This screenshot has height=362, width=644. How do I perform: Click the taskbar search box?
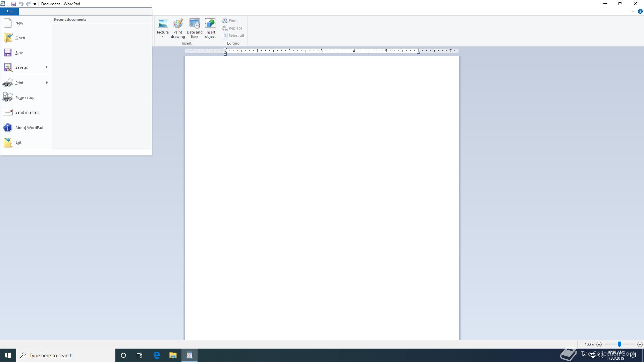(x=66, y=355)
